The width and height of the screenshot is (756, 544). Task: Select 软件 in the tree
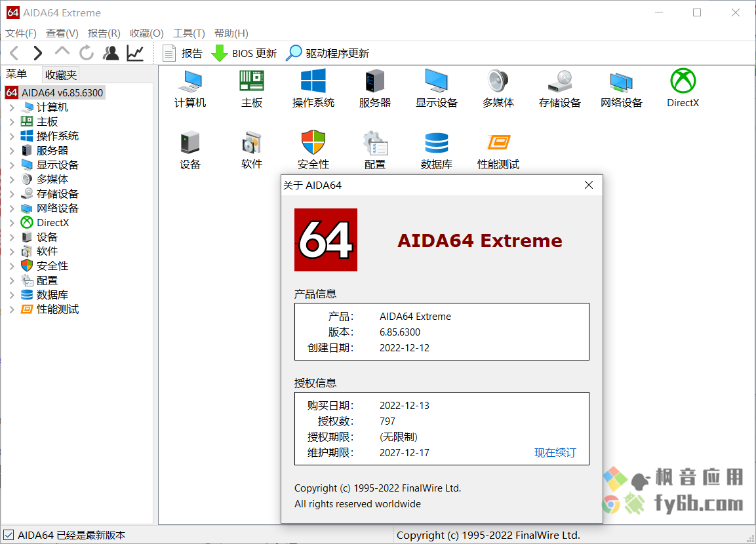[x=47, y=252]
